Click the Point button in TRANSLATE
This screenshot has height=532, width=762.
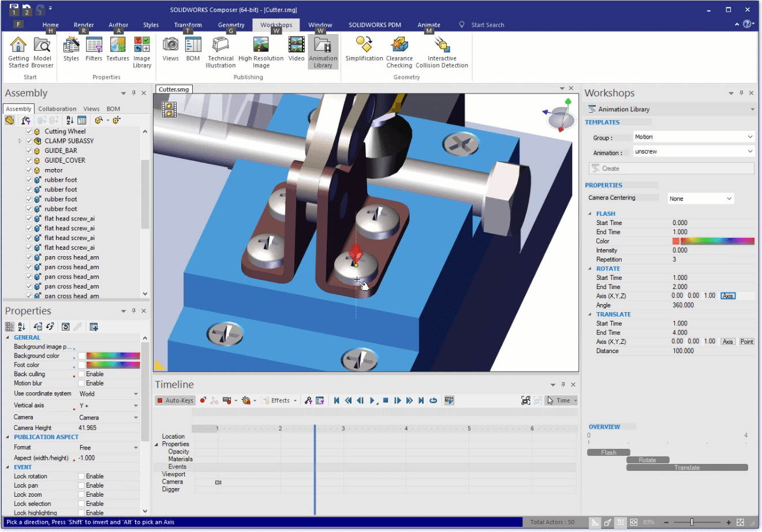[747, 342]
